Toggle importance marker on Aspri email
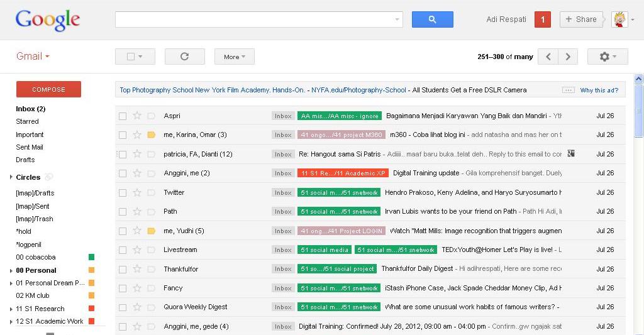The height and width of the screenshot is (335, 644). click(151, 116)
